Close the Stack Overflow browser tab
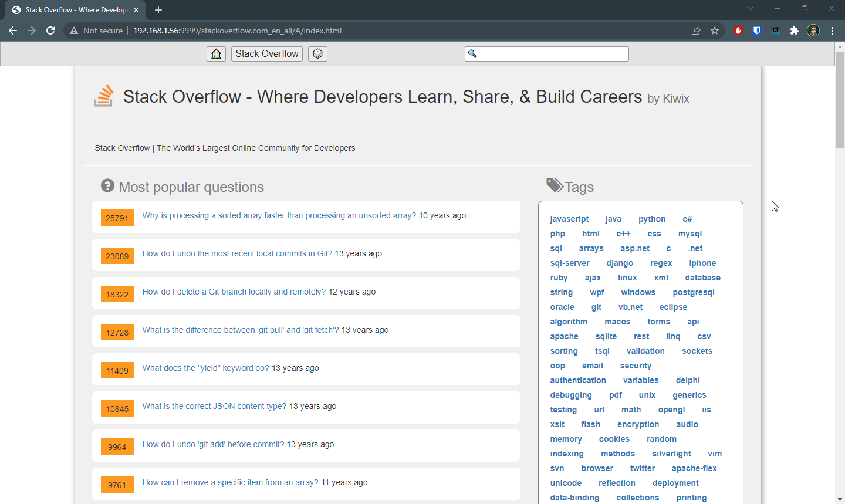This screenshot has width=845, height=504. pos(136,10)
